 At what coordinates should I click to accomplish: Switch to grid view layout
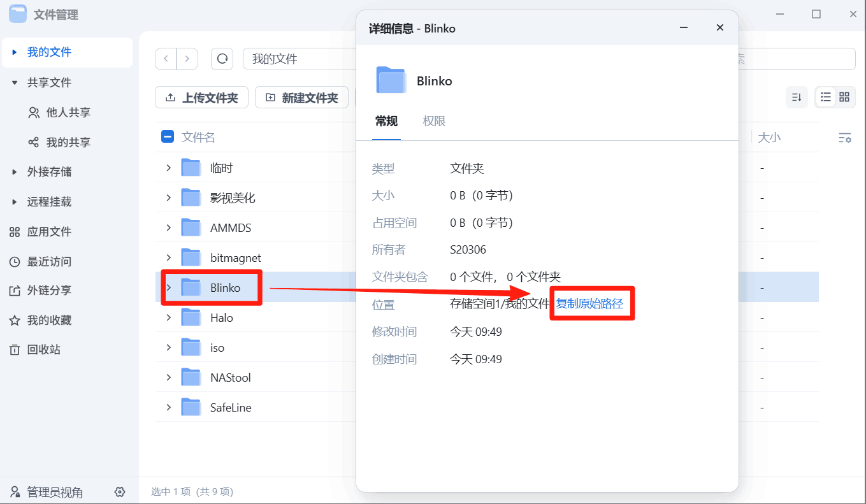844,97
